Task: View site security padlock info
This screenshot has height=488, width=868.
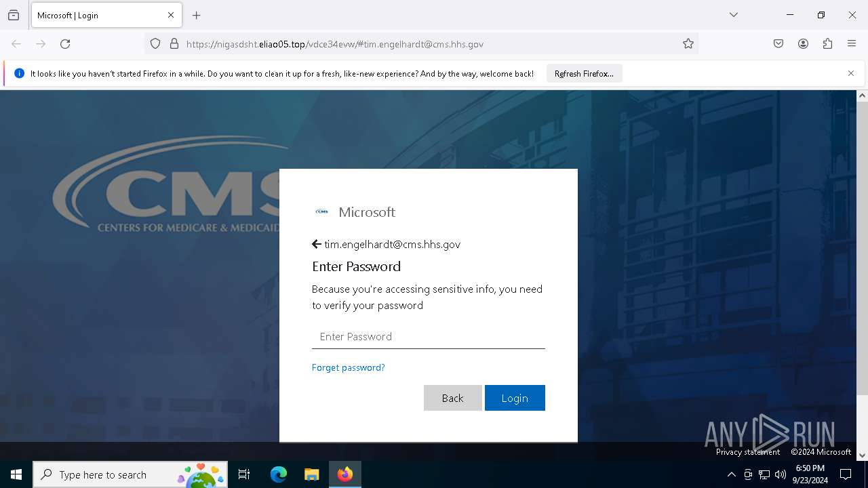Action: click(174, 44)
